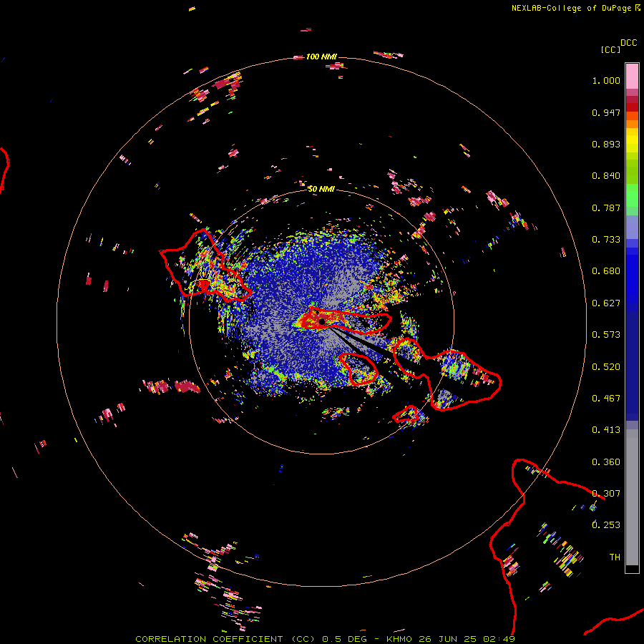Click the [CC] units label
The width and height of the screenshot is (644, 644).
click(610, 49)
